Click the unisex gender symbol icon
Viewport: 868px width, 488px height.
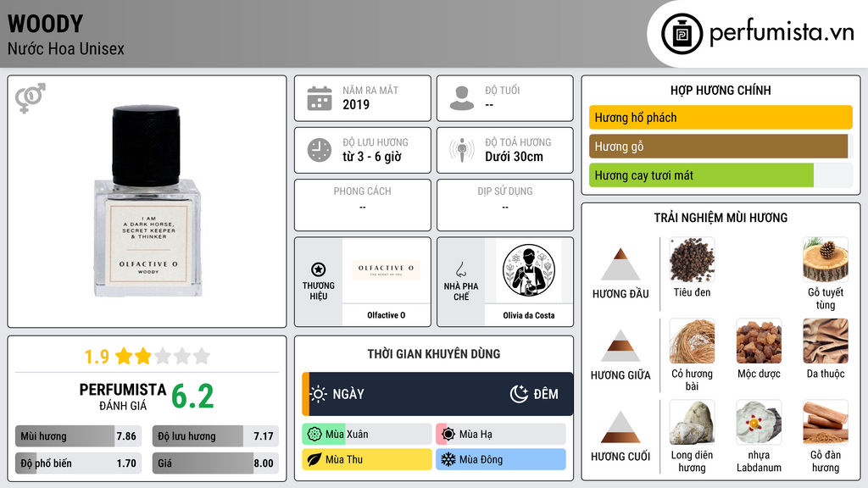(x=31, y=98)
